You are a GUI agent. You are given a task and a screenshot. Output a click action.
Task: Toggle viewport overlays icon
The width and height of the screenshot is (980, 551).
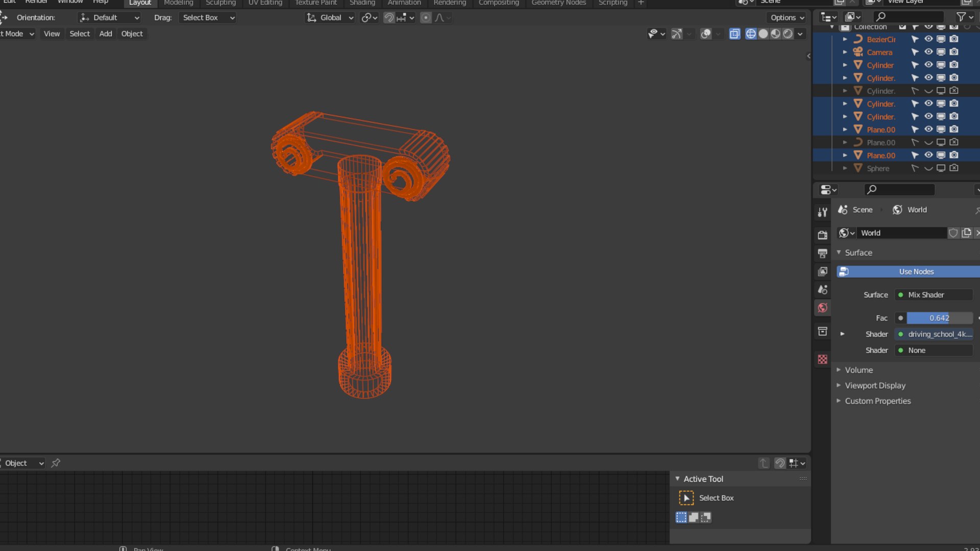pyautogui.click(x=706, y=34)
